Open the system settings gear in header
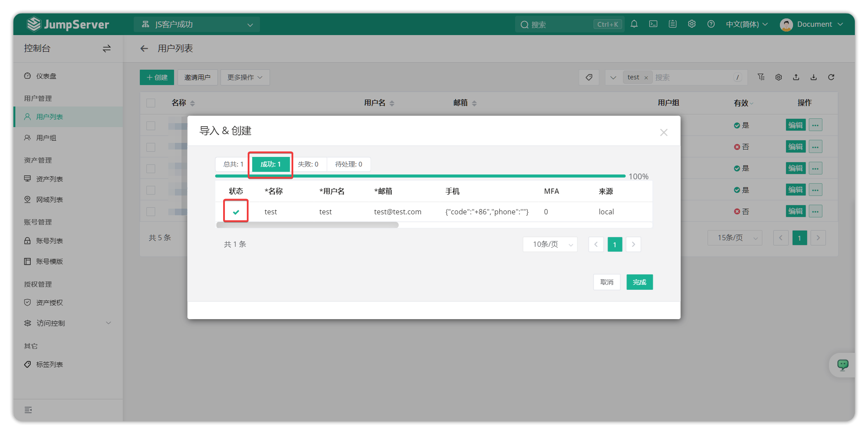868x430 pixels. (692, 24)
